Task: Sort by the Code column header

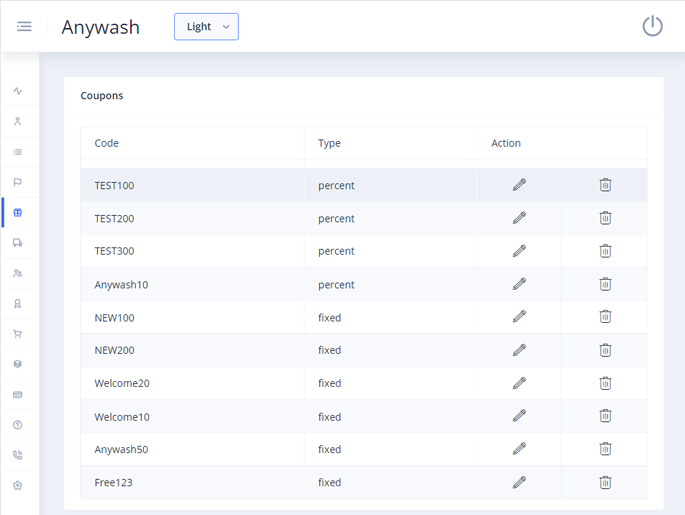Action: 107,143
